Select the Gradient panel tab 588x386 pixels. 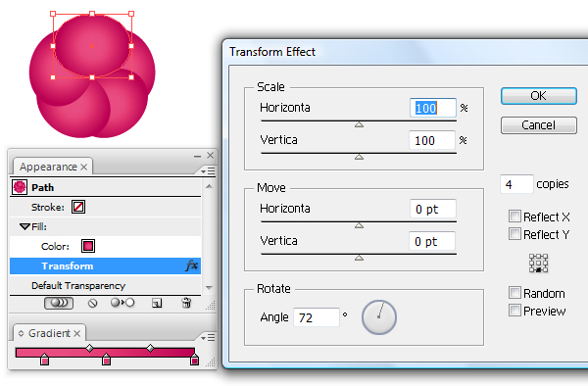pyautogui.click(x=49, y=333)
